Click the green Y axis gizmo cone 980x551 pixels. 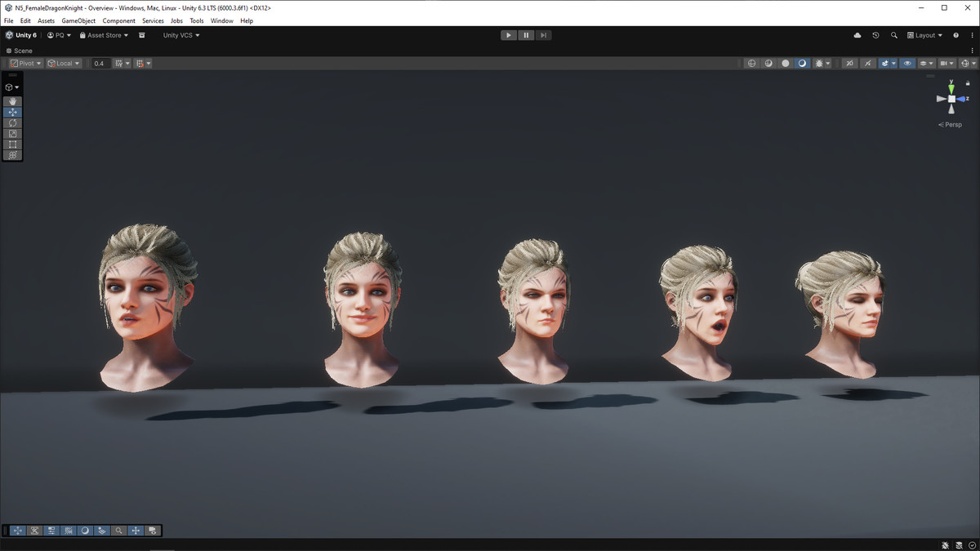[951, 87]
